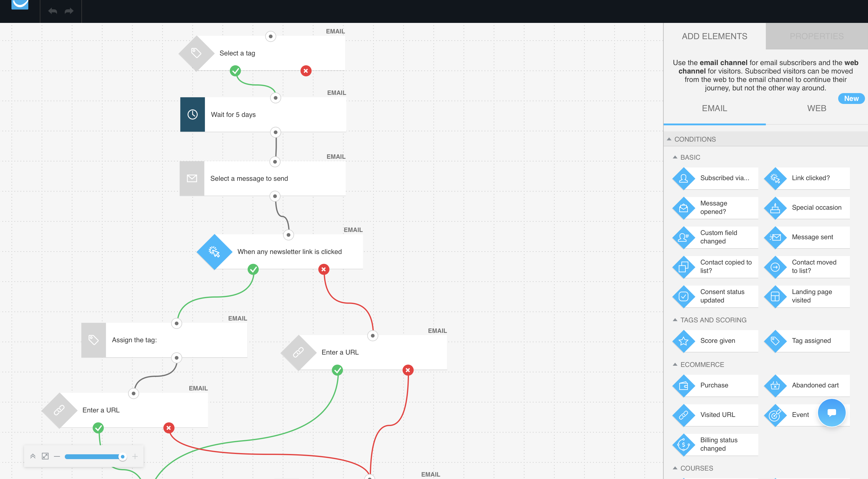This screenshot has height=479, width=868.
Task: Add the Message opened? condition element
Action: tap(715, 208)
